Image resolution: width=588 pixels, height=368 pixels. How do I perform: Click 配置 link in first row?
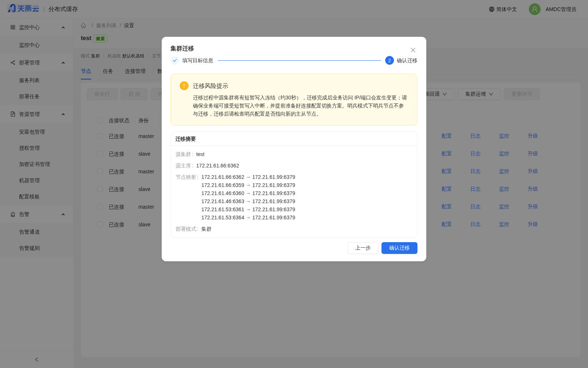(x=447, y=136)
